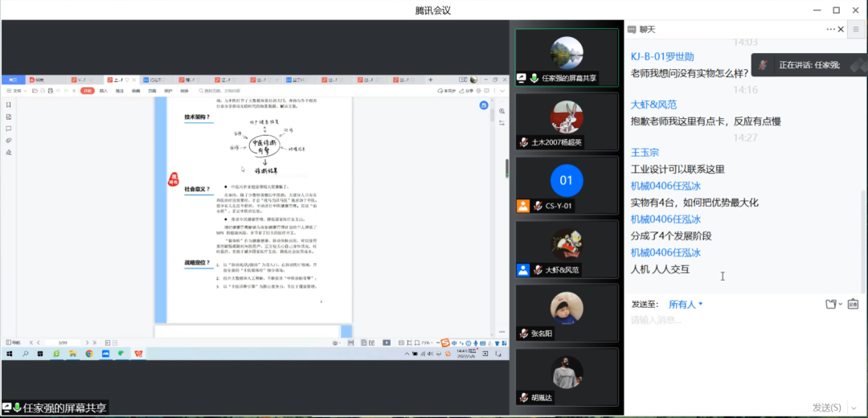868x418 pixels.
Task: Expand the system tray overflow arrow
Action: coord(407,354)
